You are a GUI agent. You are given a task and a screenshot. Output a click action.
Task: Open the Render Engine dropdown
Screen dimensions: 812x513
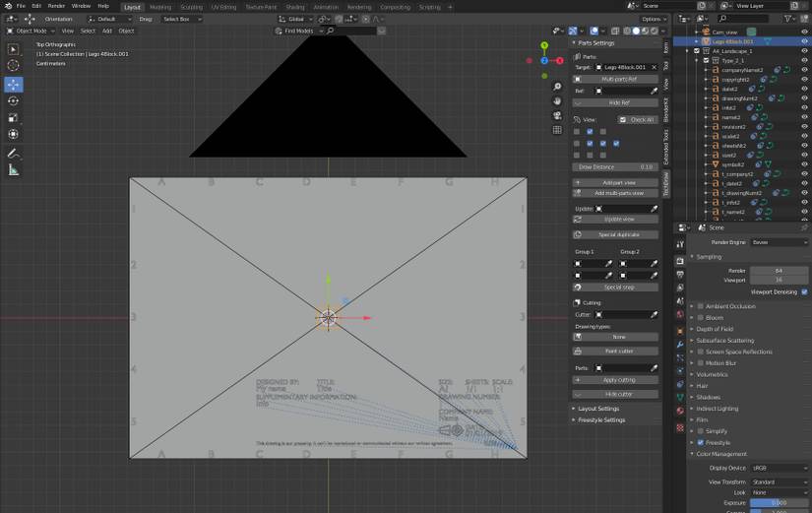point(779,241)
